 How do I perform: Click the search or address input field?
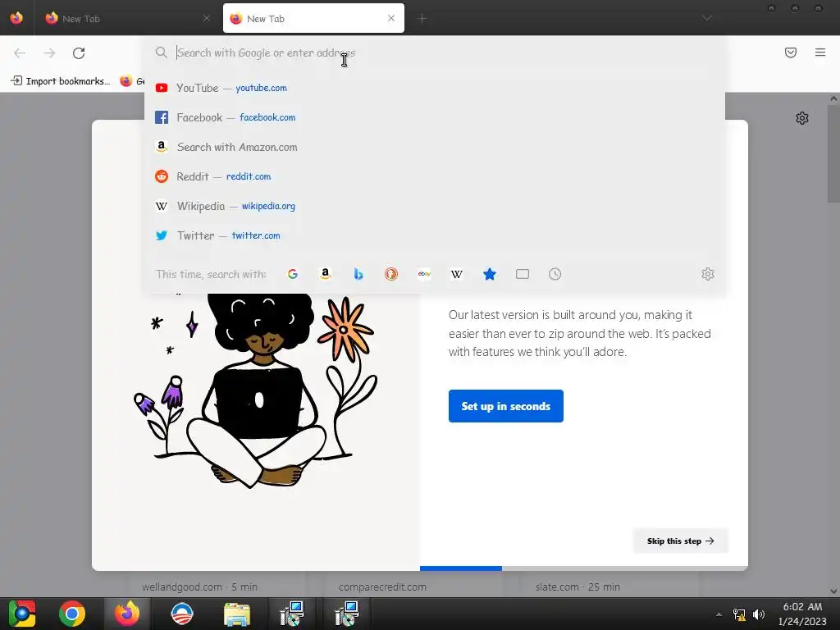[x=434, y=52]
